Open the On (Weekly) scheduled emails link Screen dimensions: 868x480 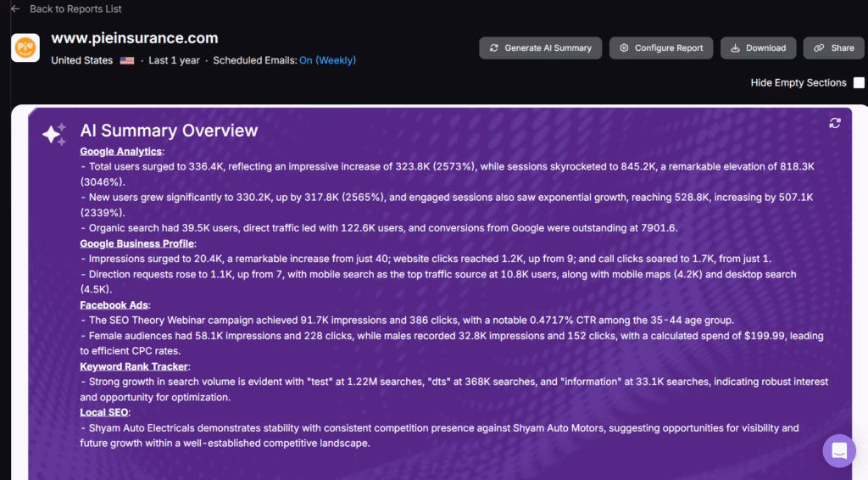click(327, 61)
